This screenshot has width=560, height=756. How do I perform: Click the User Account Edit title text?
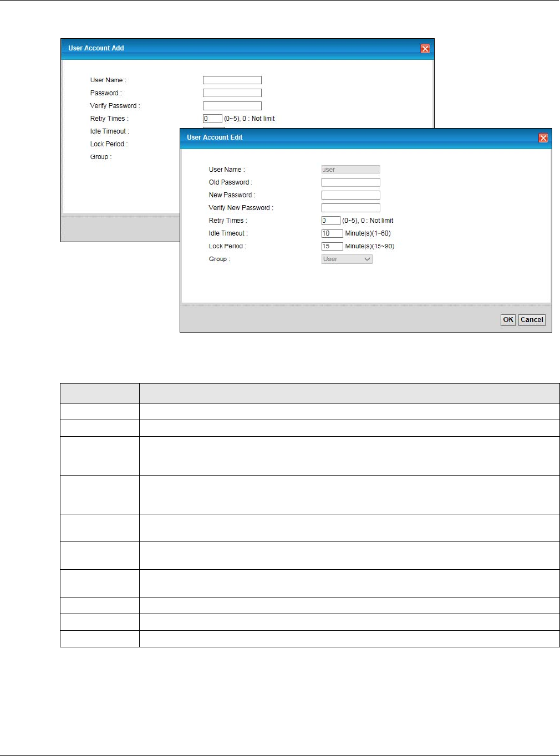pyautogui.click(x=215, y=137)
